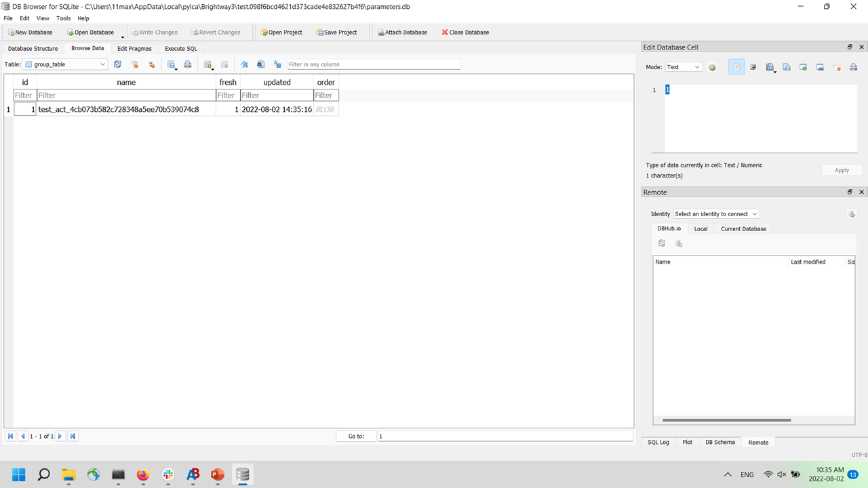Screen dimensions: 868x488
Task: Switch to Edit Pragmas tab
Action: pyautogui.click(x=134, y=49)
